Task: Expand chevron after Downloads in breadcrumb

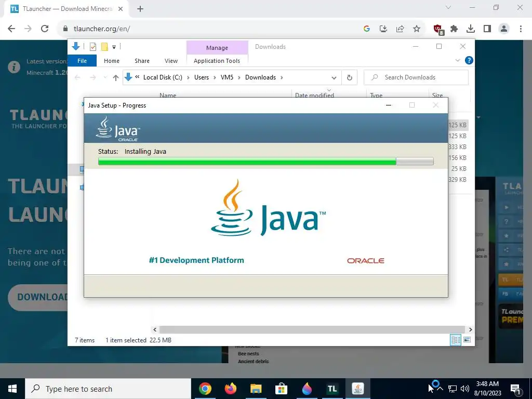Action: coord(282,78)
